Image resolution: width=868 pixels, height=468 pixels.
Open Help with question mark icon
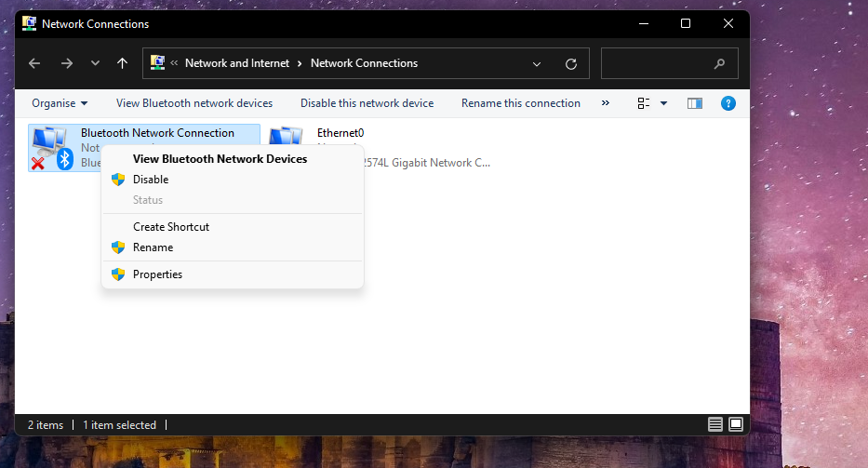pyautogui.click(x=728, y=103)
